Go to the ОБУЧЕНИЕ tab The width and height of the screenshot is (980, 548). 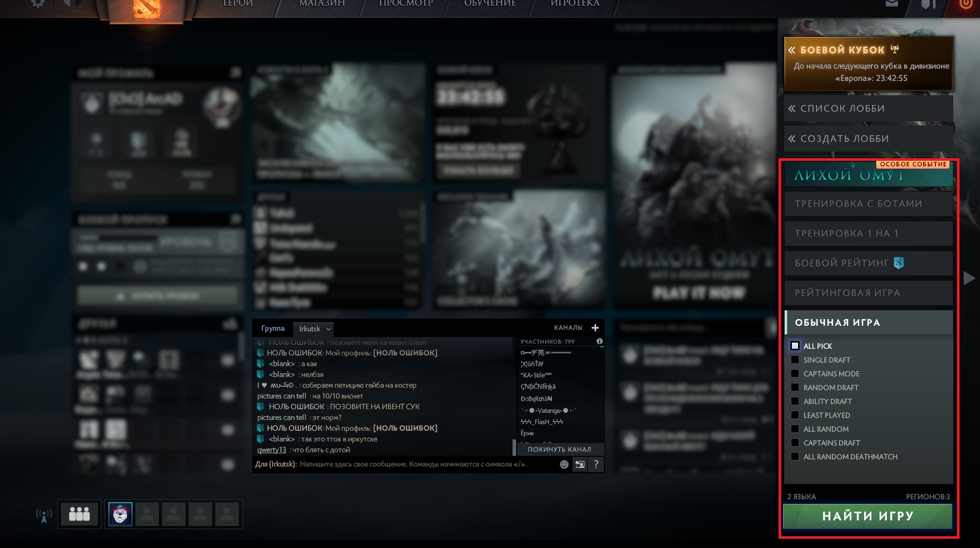click(490, 4)
